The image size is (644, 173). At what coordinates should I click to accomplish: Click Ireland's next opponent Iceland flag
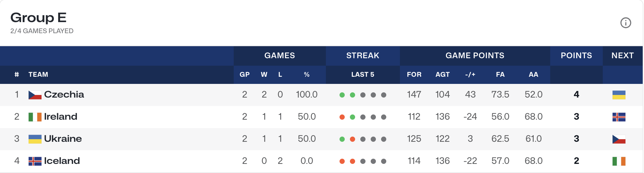click(619, 117)
